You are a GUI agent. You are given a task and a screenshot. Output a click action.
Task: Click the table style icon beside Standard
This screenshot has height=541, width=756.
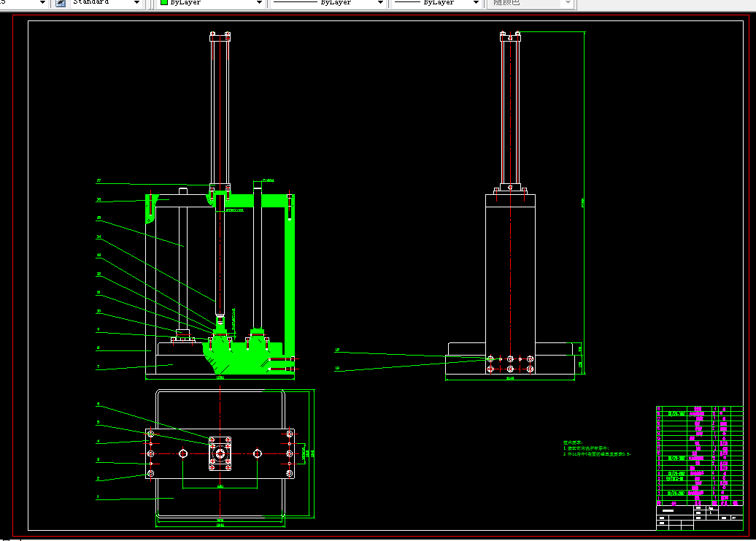click(x=61, y=3)
